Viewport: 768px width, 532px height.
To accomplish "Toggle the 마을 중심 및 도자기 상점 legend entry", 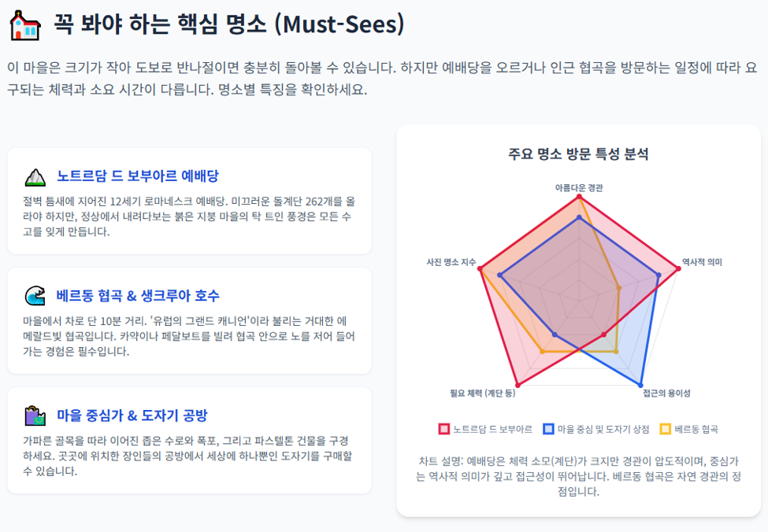I will [x=596, y=429].
